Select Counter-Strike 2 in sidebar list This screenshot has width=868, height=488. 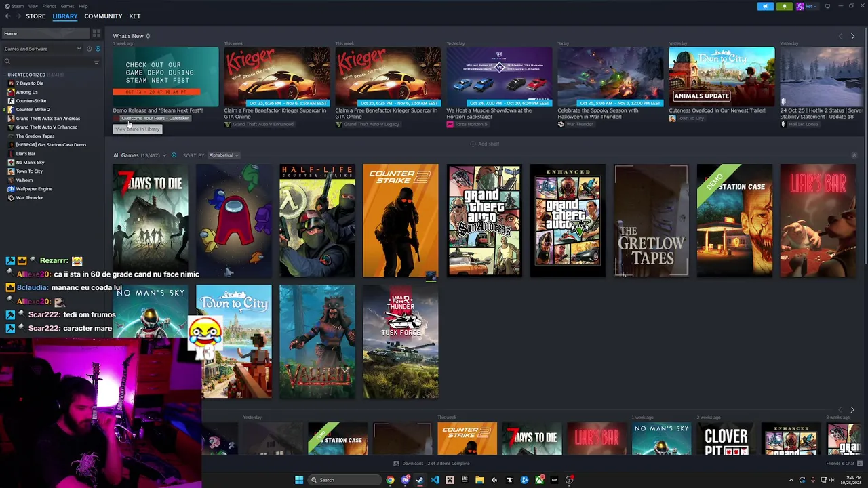point(33,110)
